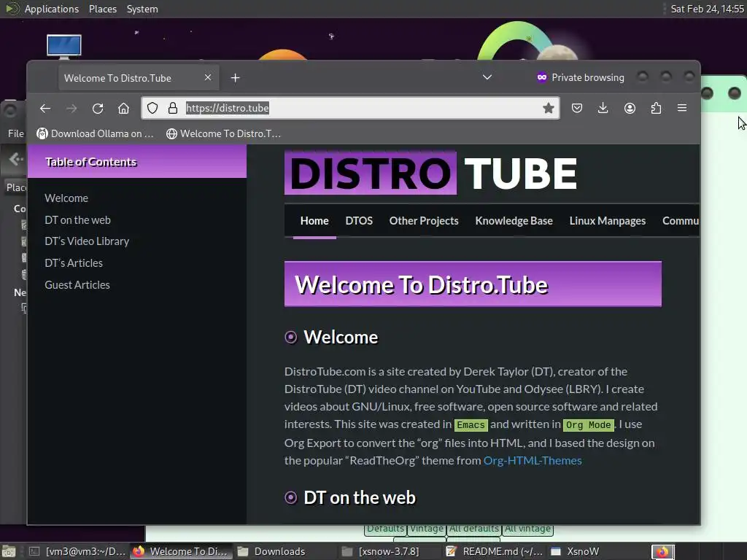Open DT's Video Library sidebar link
Screen dimensions: 747x560
coord(87,241)
